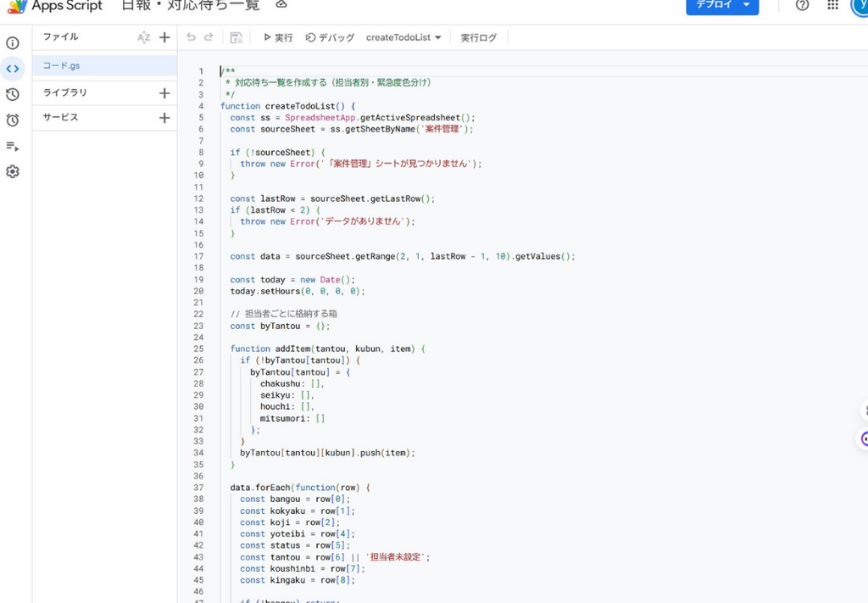Click 'SpreadsheetApp' on line 5

320,118
